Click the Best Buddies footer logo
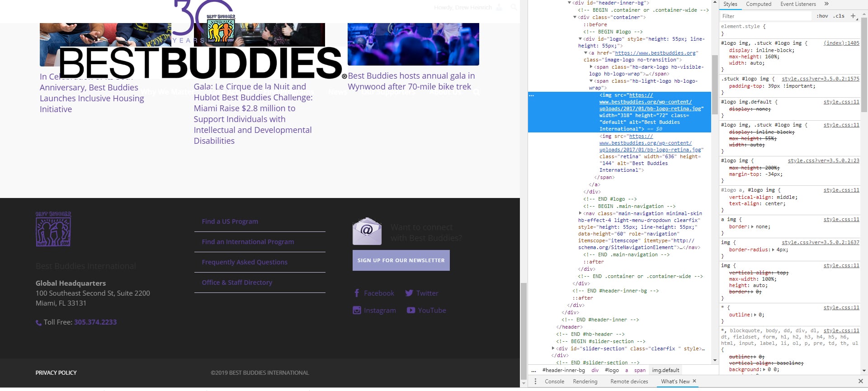The width and height of the screenshot is (868, 391). (x=53, y=229)
